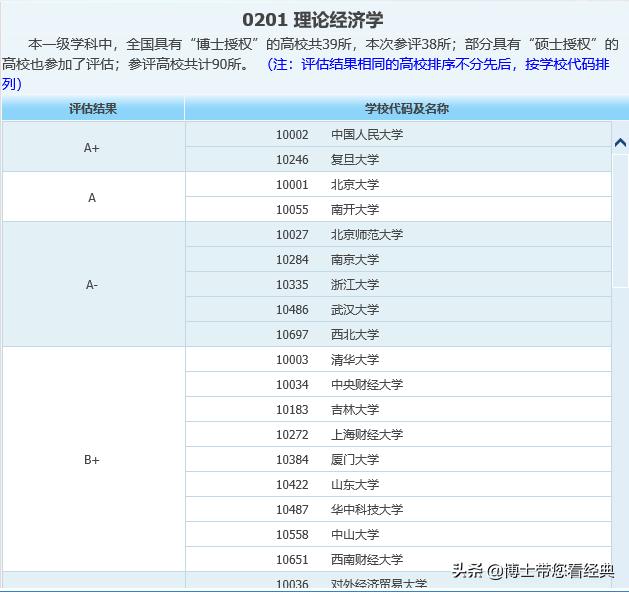Select the A rating cell beside 北京大学
This screenshot has height=593, width=629.
pos(93,197)
